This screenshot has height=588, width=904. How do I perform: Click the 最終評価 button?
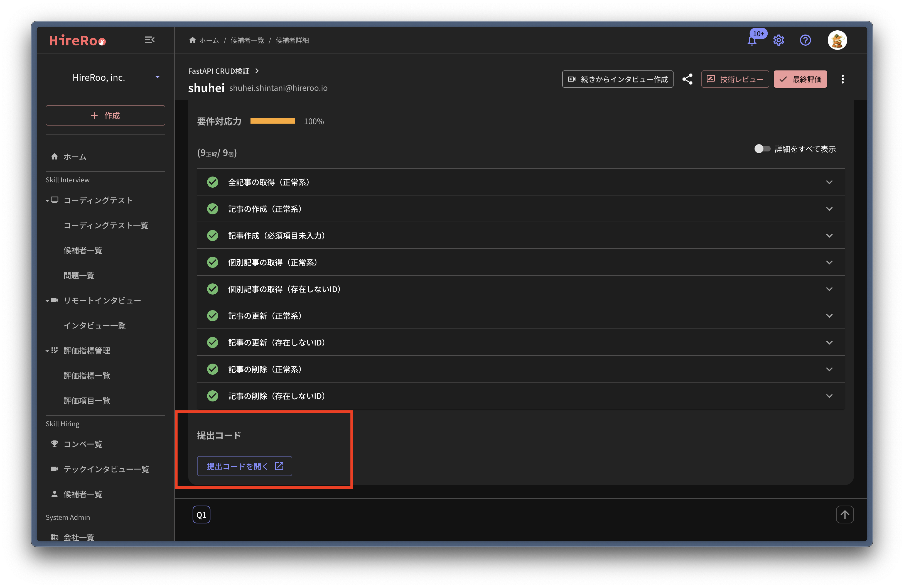pyautogui.click(x=800, y=79)
